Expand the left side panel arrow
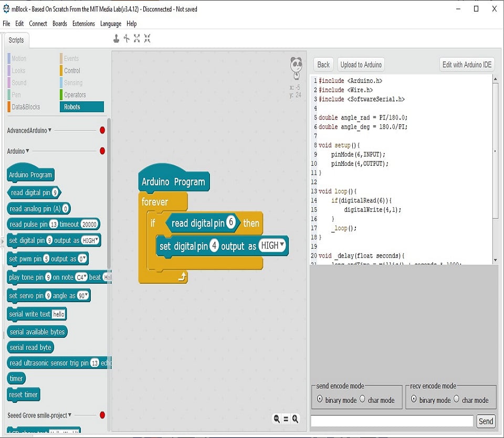504x438 pixels. click(2, 241)
